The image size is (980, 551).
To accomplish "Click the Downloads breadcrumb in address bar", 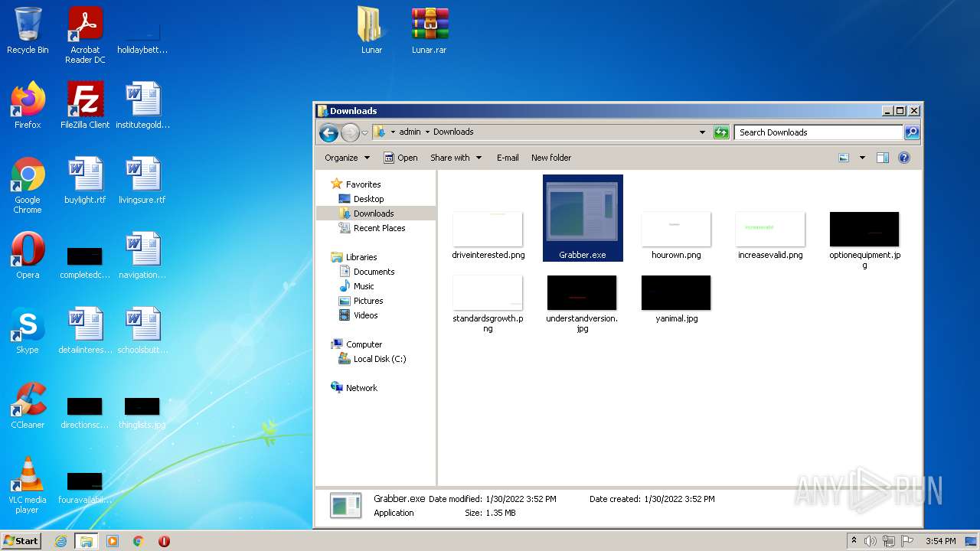I will [453, 132].
